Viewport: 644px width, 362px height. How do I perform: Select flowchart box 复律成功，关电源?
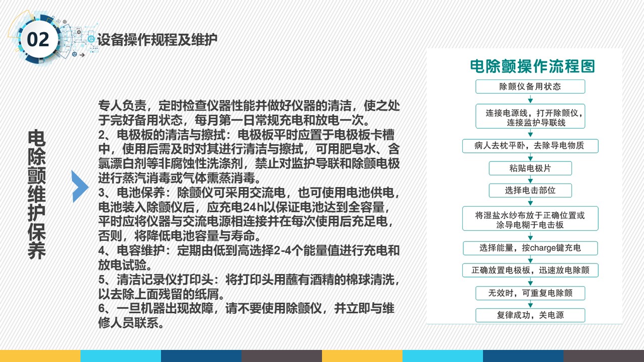point(530,315)
